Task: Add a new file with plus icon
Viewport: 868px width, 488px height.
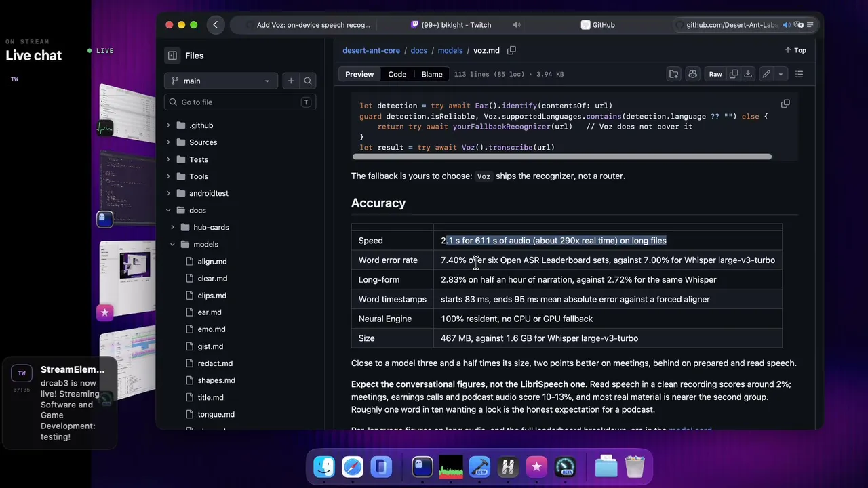Action: pyautogui.click(x=291, y=81)
